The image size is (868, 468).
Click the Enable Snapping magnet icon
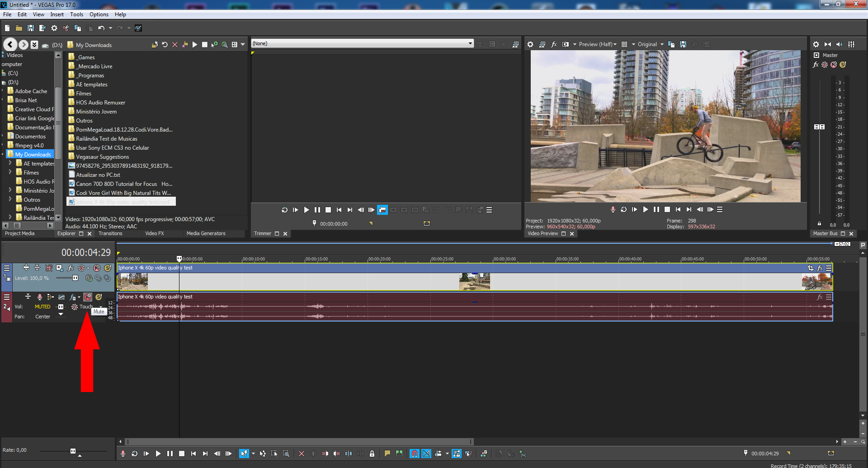click(x=414, y=454)
